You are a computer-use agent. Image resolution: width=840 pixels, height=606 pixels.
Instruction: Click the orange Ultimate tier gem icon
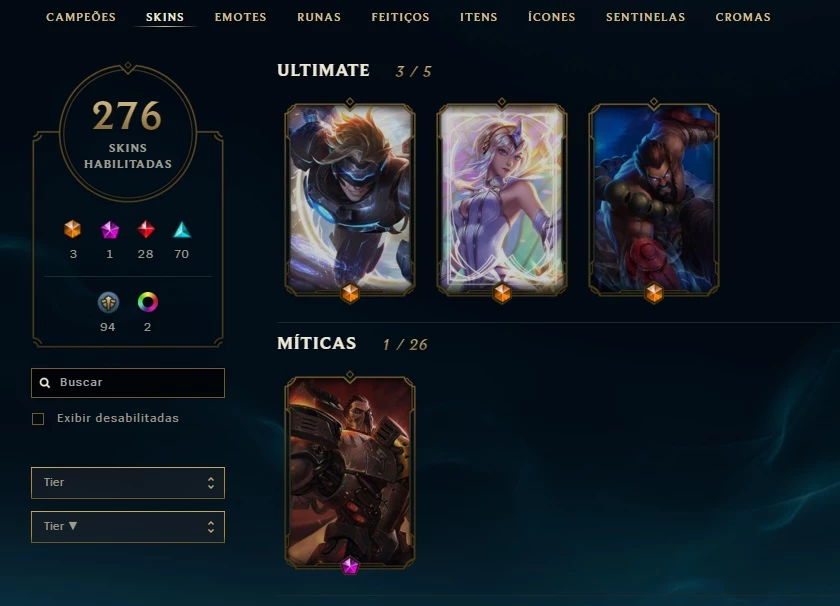[x=72, y=229]
